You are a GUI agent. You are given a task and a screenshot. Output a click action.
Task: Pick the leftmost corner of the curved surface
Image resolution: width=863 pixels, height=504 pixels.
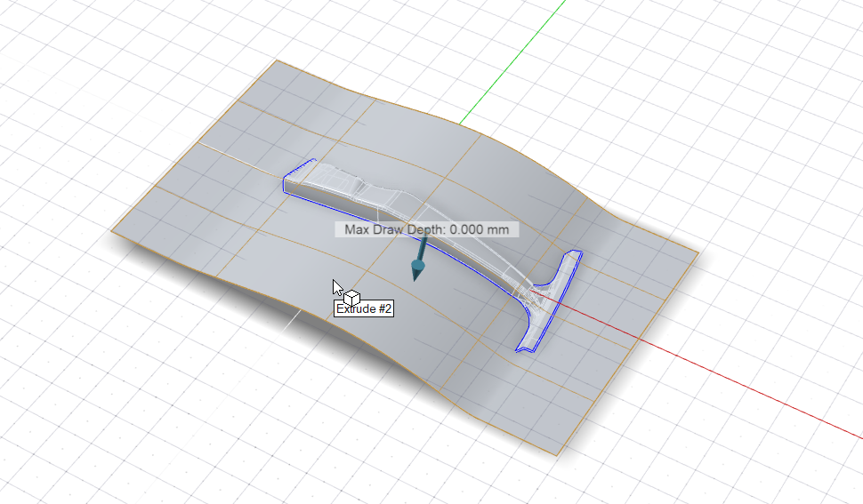[113, 232]
